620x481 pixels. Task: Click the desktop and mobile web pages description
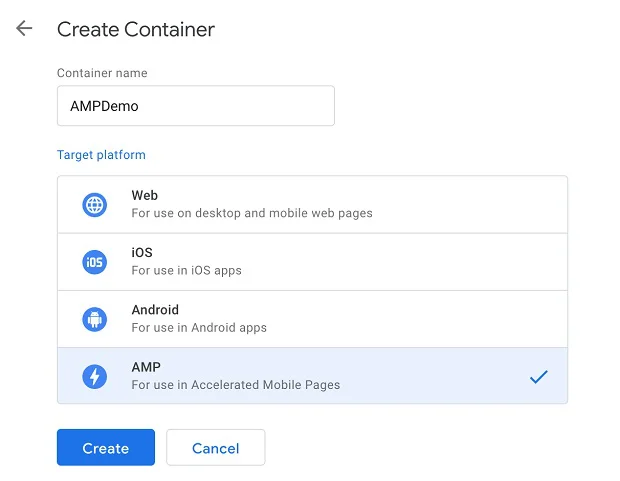tap(252, 214)
